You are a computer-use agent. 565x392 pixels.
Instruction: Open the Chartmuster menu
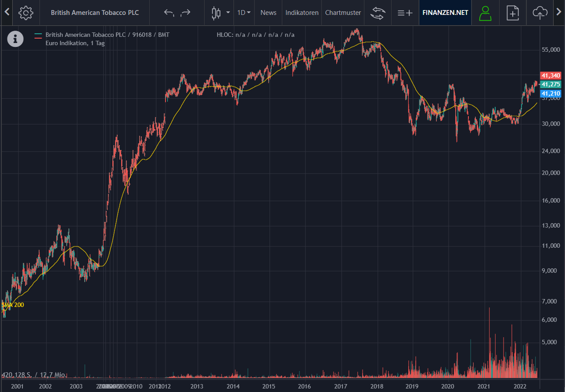click(343, 13)
